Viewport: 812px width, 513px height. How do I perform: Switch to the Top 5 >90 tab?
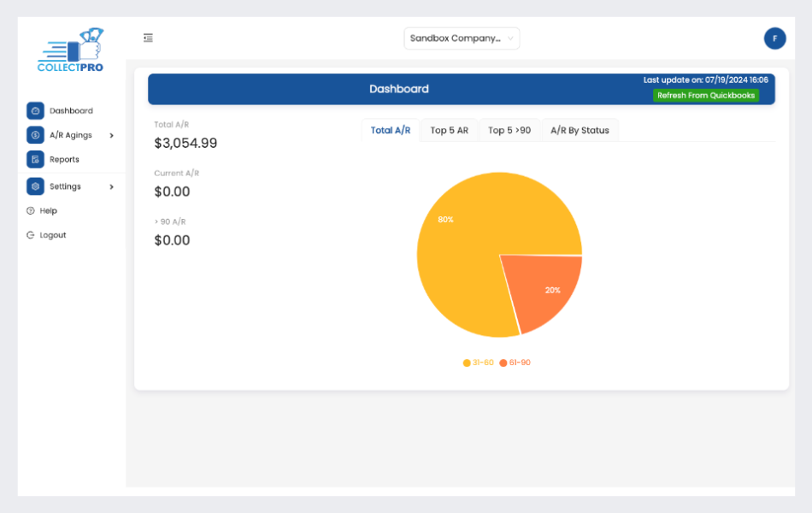509,131
